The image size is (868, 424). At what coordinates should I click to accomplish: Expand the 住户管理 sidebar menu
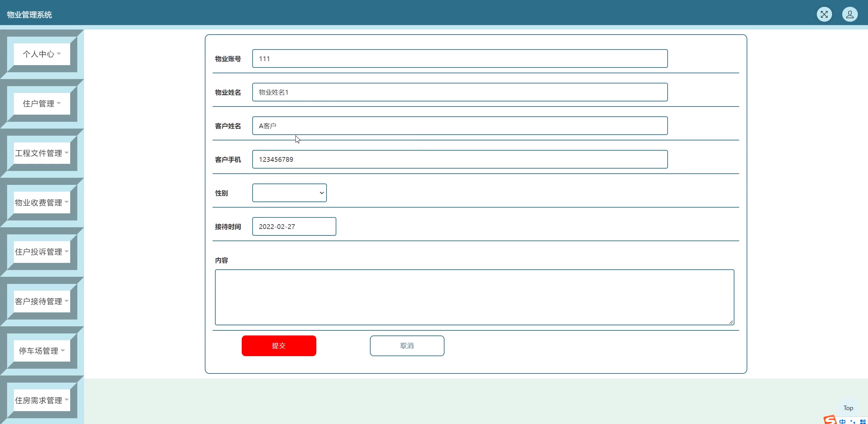coord(42,103)
